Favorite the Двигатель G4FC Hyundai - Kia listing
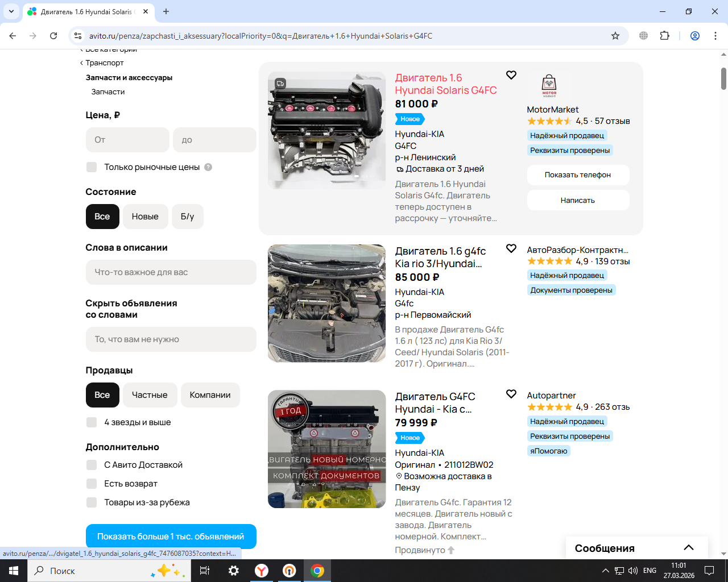Viewport: 728px width, 582px height. click(x=511, y=394)
